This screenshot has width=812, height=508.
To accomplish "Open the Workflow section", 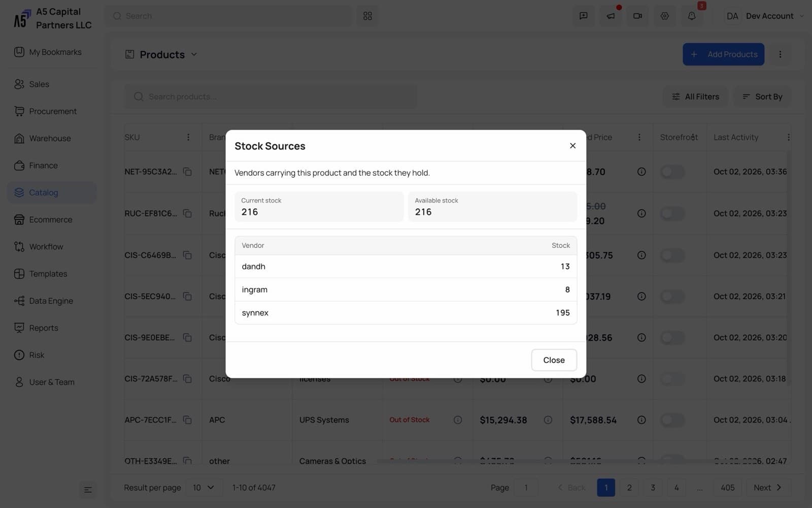I will [52, 246].
